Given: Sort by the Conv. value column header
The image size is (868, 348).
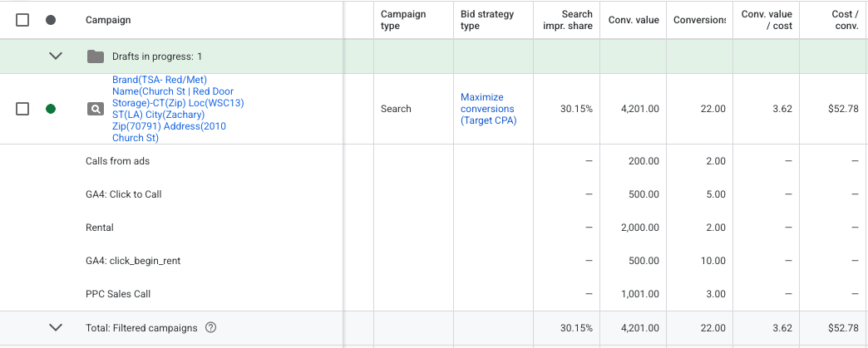Looking at the screenshot, I should tap(636, 20).
